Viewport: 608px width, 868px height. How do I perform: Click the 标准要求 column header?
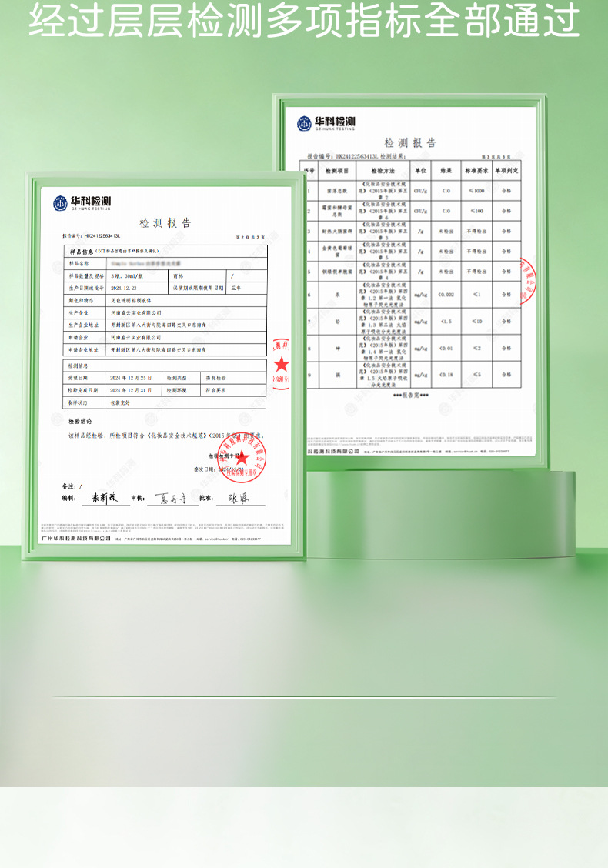(476, 171)
